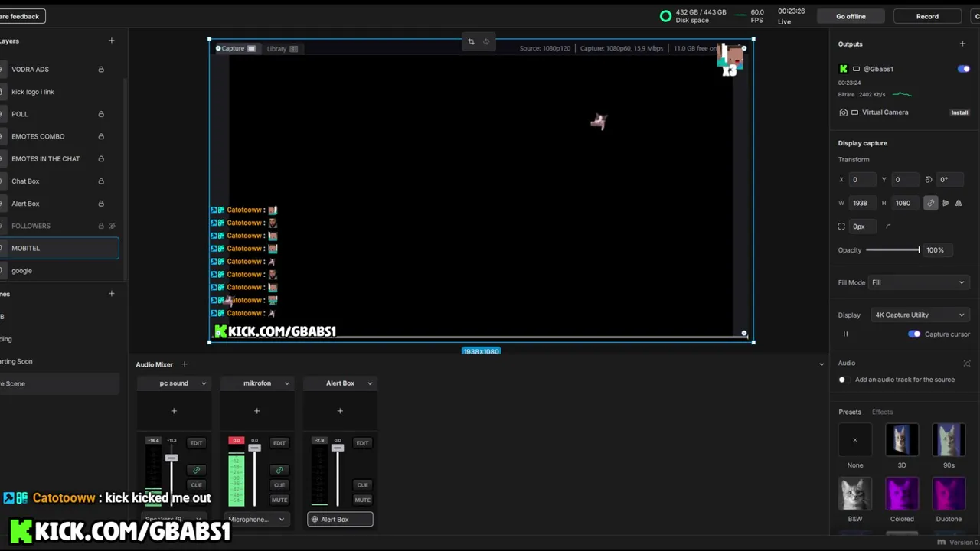The height and width of the screenshot is (551, 980).
Task: Enable CUE on the mikrofon track
Action: coord(279,485)
